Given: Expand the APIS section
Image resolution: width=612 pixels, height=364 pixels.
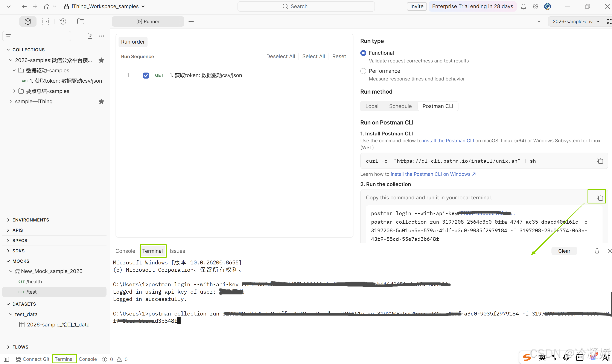Looking at the screenshot, I should pyautogui.click(x=8, y=230).
